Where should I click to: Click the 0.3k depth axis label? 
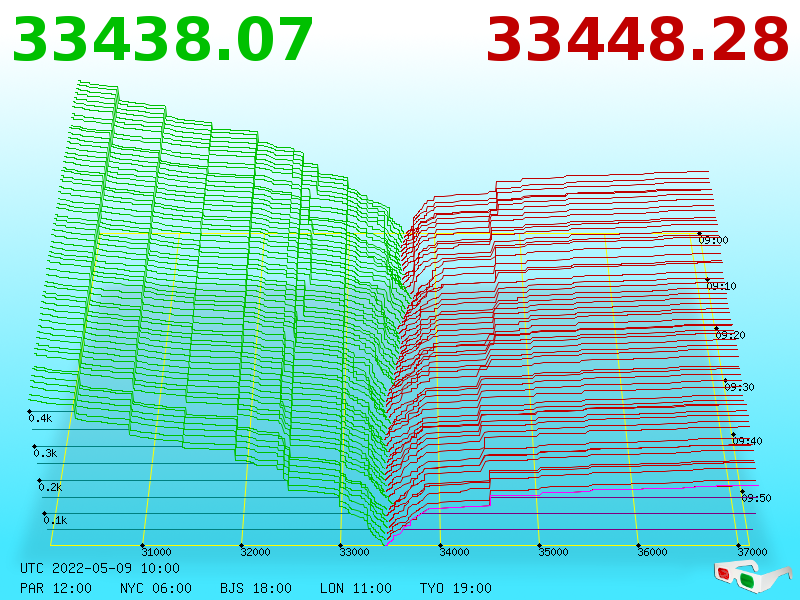(45, 453)
